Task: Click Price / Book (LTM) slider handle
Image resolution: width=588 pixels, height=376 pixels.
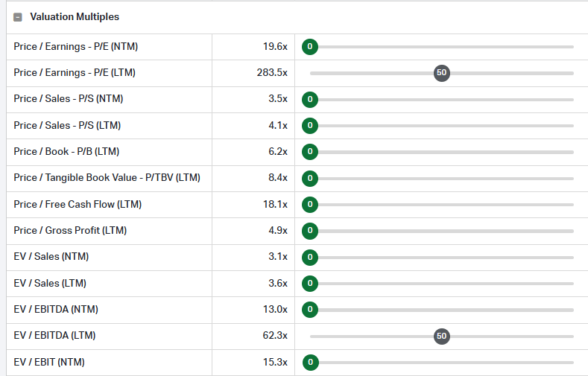Action: 310,152
